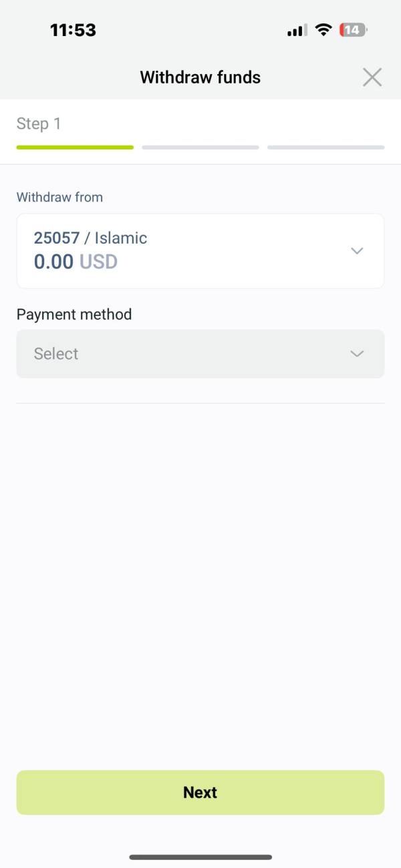
Task: Tap the 0.00 USD balance amount
Action: [76, 261]
